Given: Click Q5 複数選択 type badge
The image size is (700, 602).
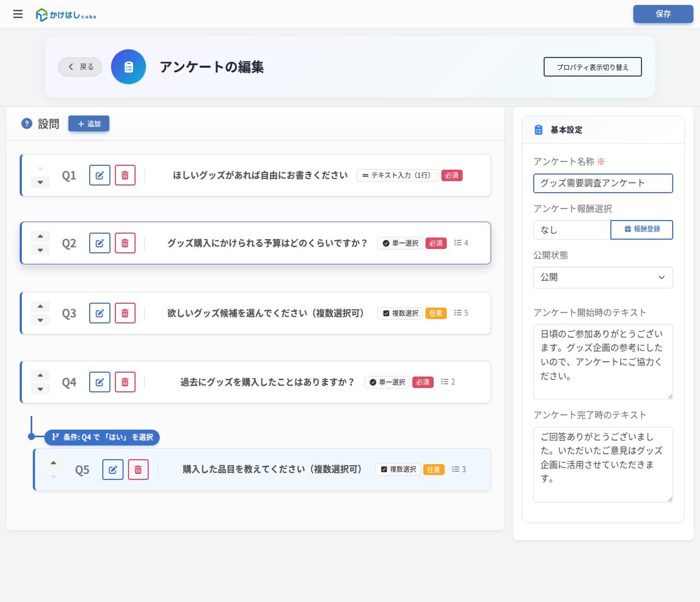Looking at the screenshot, I should pos(398,470).
